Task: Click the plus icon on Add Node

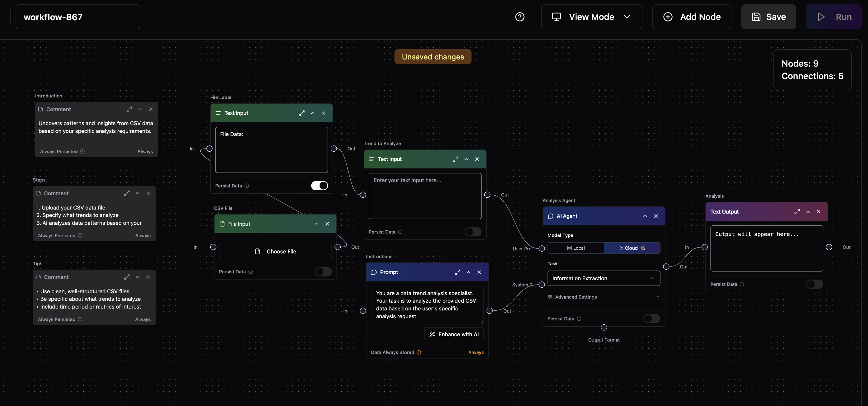Action: click(x=668, y=17)
